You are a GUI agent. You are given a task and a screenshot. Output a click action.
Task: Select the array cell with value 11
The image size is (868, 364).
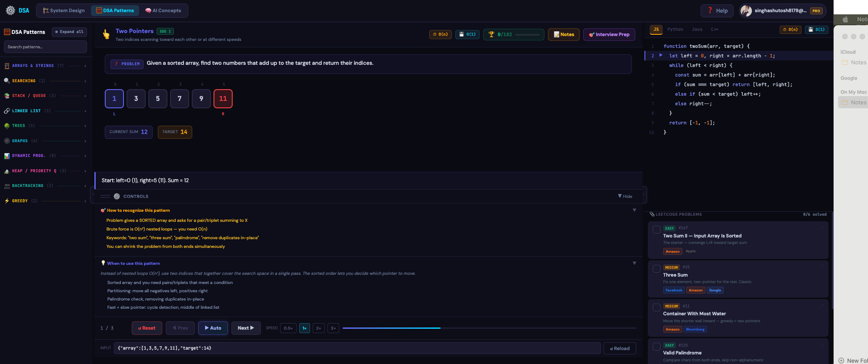[x=223, y=99]
